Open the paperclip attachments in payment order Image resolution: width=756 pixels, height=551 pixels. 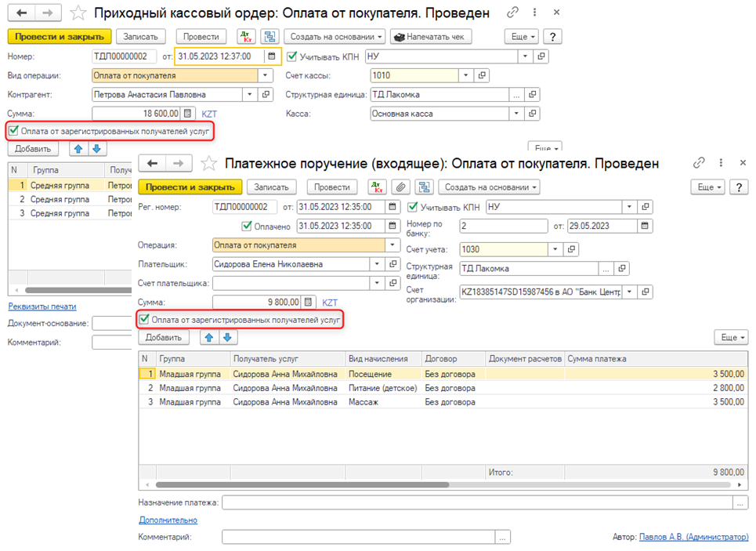pos(401,187)
